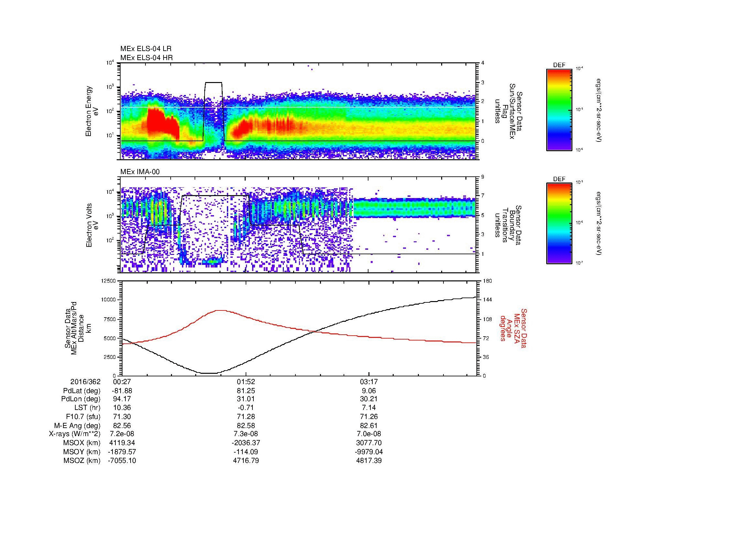Click the MSOY (km) row label
Image resolution: width=756 pixels, height=534 pixels.
82,452
